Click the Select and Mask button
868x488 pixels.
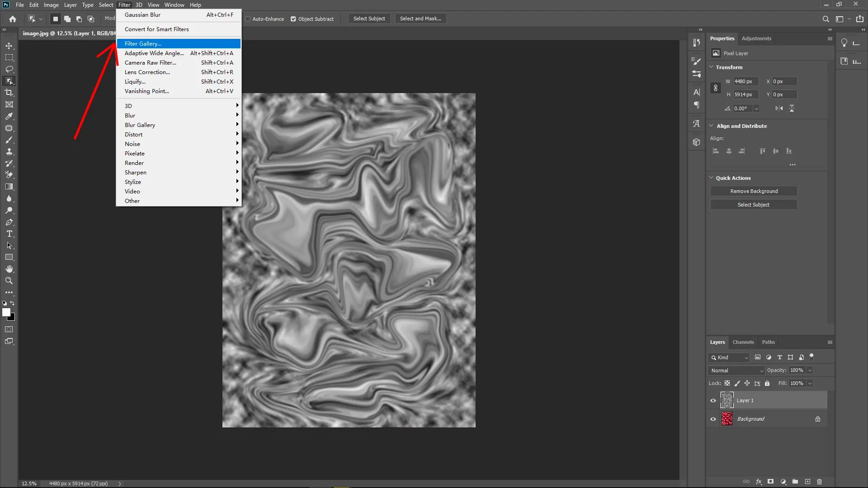pyautogui.click(x=420, y=19)
